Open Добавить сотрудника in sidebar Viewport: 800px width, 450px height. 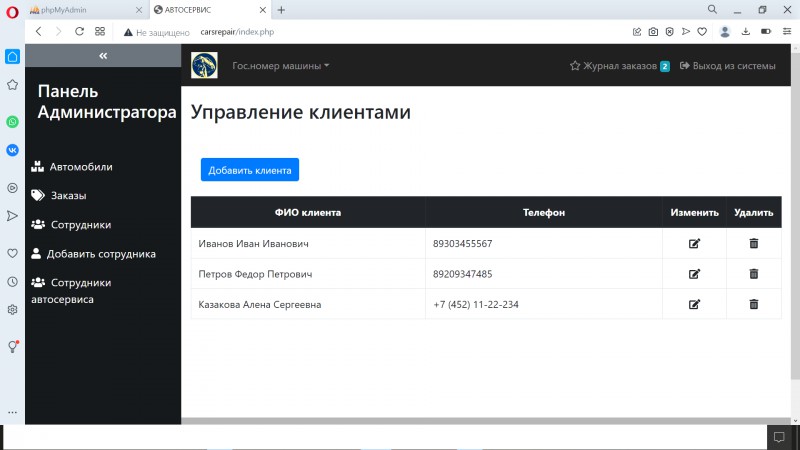pos(93,254)
